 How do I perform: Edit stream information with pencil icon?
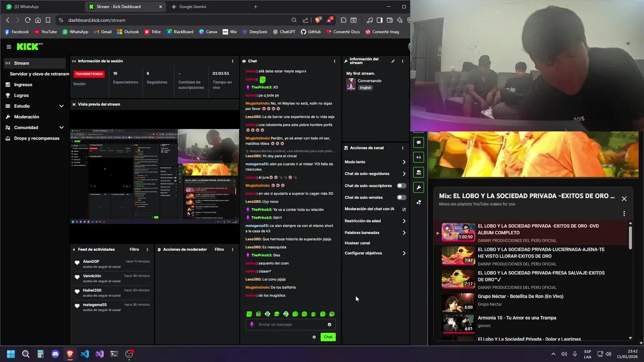click(x=393, y=61)
